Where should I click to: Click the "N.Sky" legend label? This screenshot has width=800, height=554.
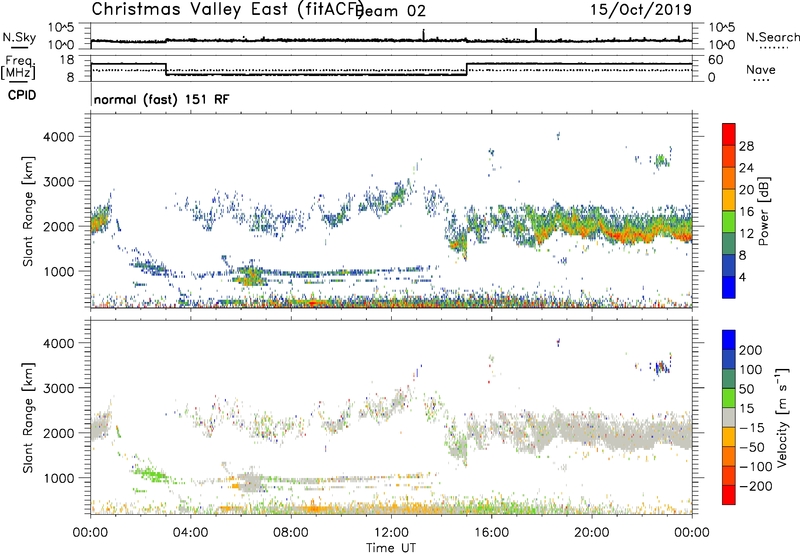19,37
